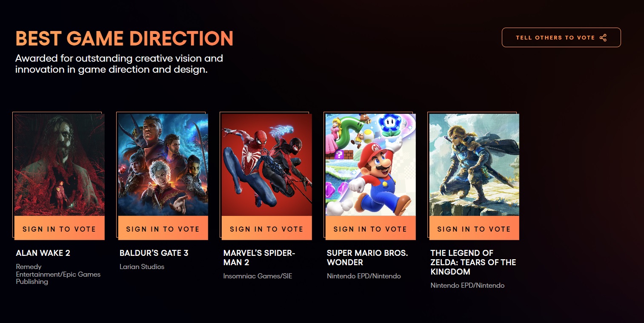Sign in to vote for Super Mario Bros. Wonder
The height and width of the screenshot is (323, 644).
point(370,229)
